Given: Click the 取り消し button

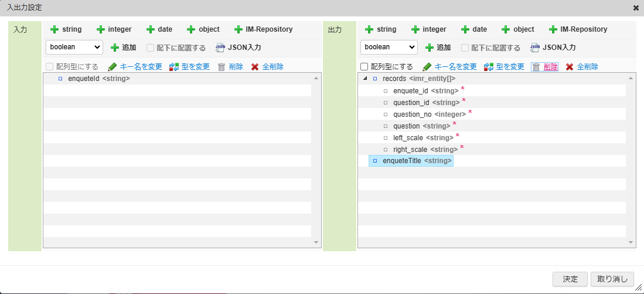Looking at the screenshot, I should pyautogui.click(x=612, y=279).
